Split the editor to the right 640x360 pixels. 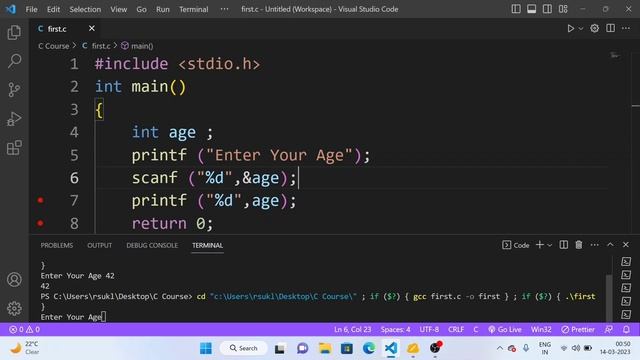[x=610, y=28]
